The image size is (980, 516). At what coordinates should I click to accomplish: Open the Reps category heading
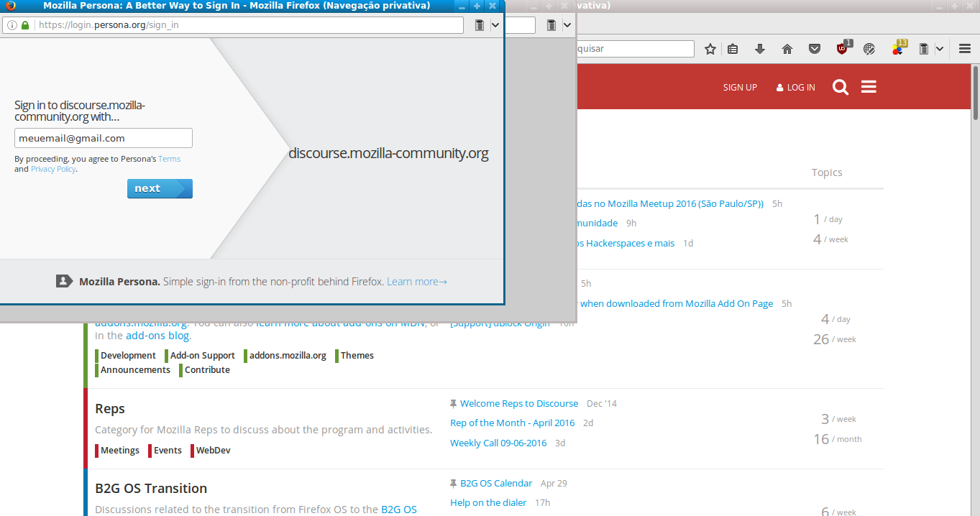pyautogui.click(x=110, y=409)
